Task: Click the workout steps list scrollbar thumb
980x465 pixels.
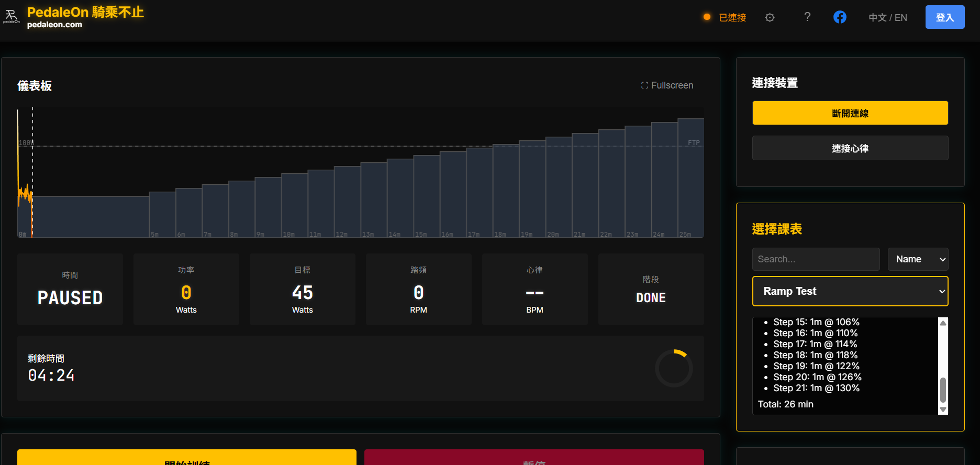Action: (x=943, y=390)
